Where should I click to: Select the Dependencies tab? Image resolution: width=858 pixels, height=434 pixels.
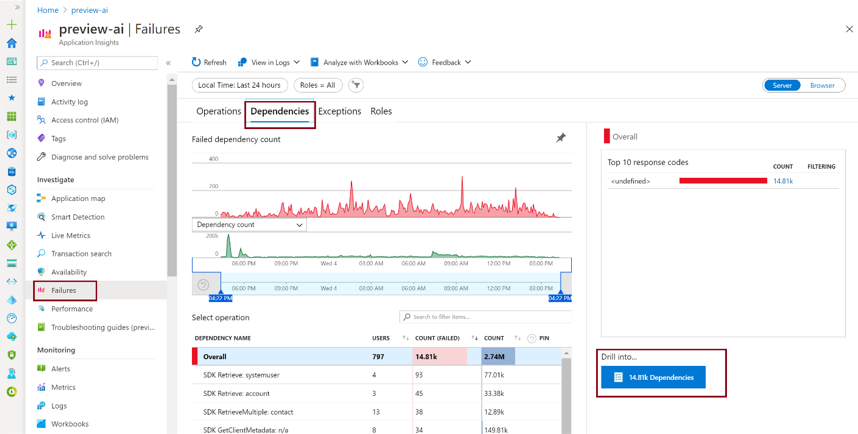click(280, 111)
